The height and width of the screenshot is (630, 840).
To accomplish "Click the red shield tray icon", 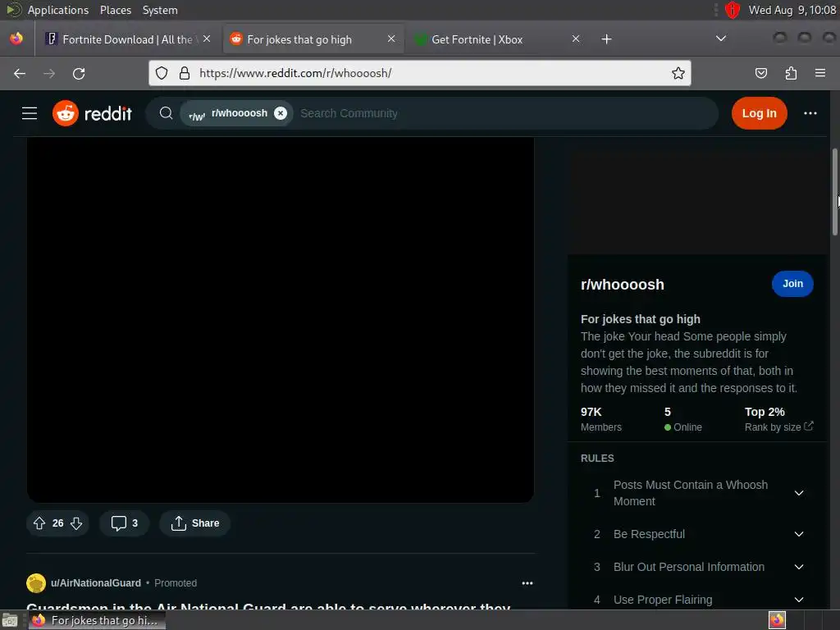I will point(733,10).
